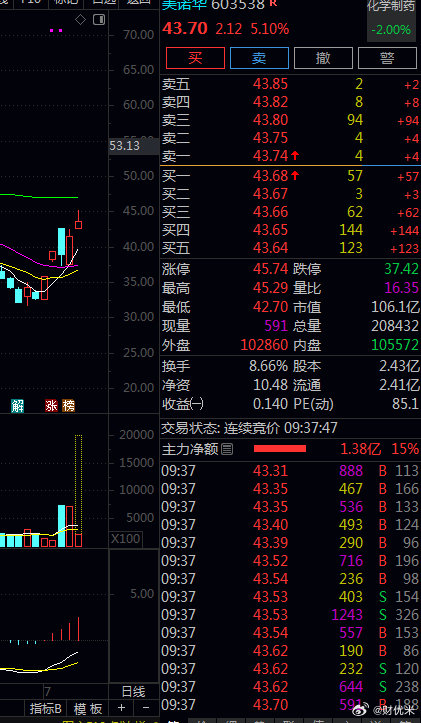Open the 化学制药 sector box
Screen dimensions: 421x723
click(x=391, y=19)
